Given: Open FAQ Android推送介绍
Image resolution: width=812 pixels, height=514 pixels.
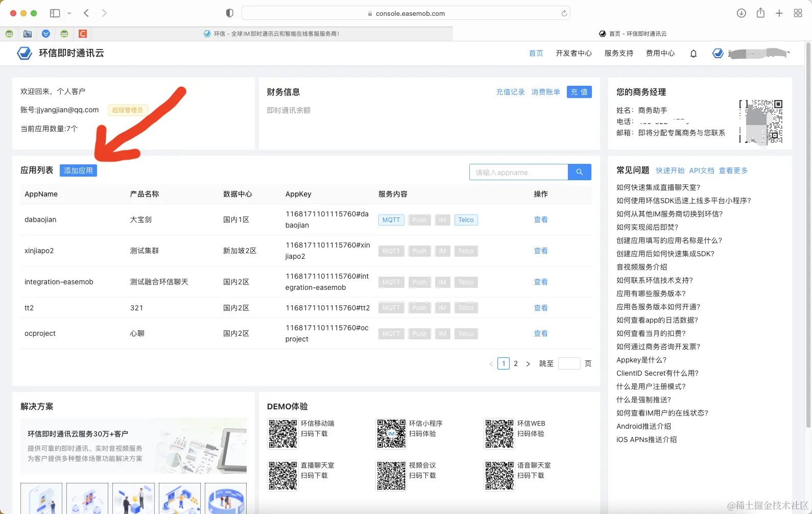Looking at the screenshot, I should pyautogui.click(x=644, y=426).
